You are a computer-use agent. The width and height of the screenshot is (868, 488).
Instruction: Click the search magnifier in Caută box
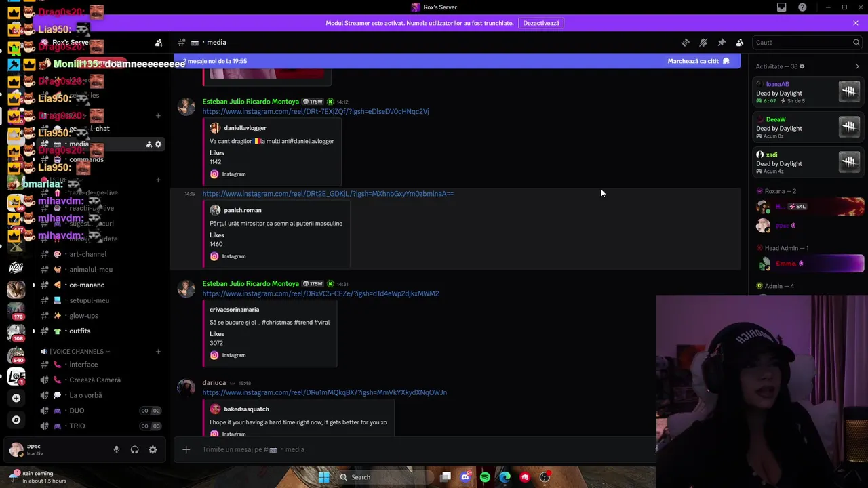point(856,42)
